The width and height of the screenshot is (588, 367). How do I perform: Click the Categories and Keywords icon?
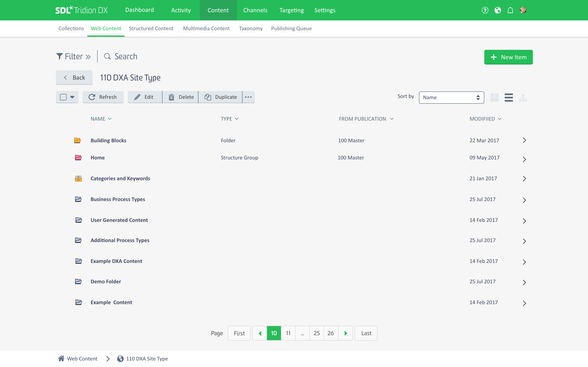tap(78, 179)
